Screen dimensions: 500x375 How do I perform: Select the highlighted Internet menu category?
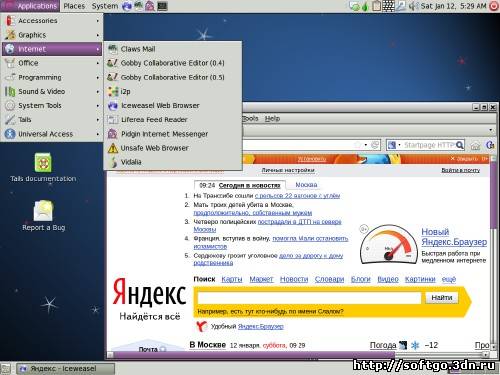click(x=52, y=49)
